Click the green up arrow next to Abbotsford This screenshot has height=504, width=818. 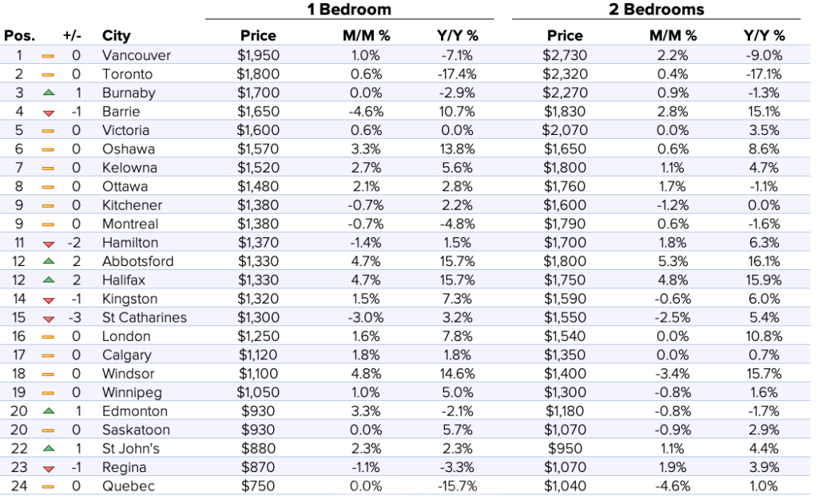tap(48, 261)
